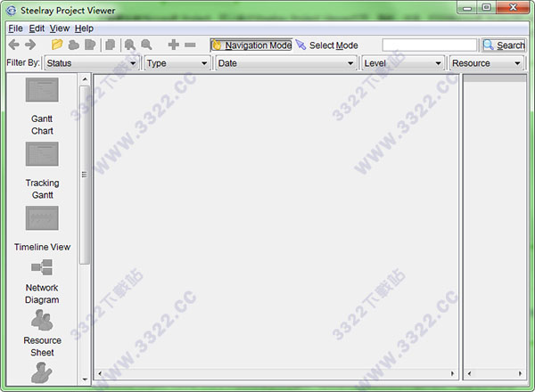Open the Edit menu
The image size is (535, 392).
coord(37,29)
